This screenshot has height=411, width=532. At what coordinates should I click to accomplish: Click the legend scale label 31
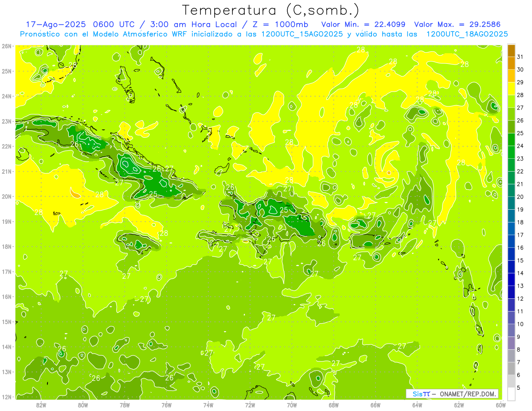(x=520, y=57)
